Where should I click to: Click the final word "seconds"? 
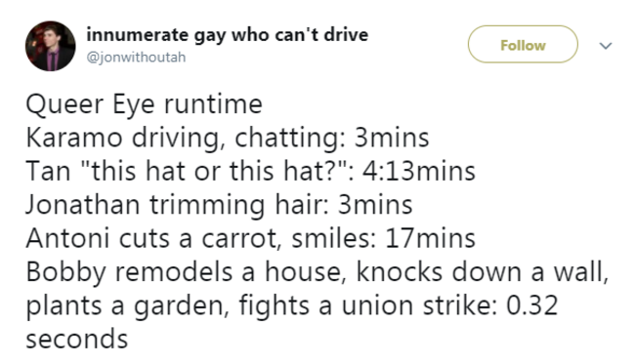pyautogui.click(x=77, y=339)
